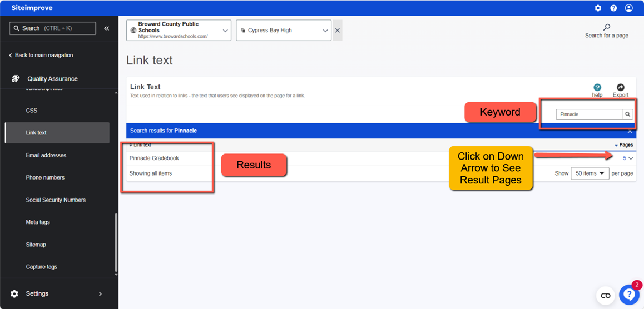Open Sitemap in sidebar
Screen dimensions: 644x309
36,245
